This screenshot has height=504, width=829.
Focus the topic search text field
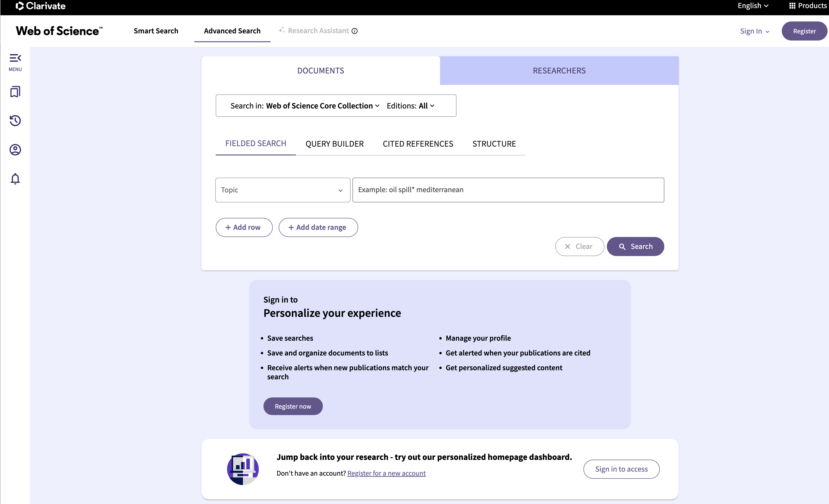point(508,190)
